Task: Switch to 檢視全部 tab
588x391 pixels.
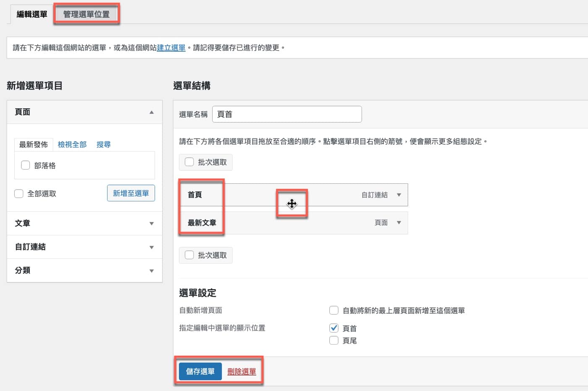Action: click(x=72, y=144)
